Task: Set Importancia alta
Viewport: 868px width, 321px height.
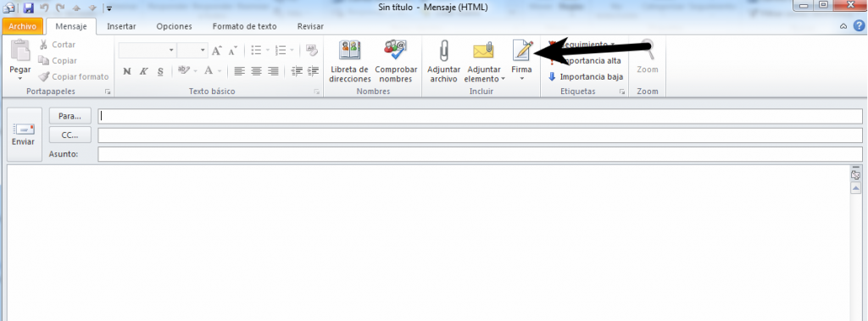Action: click(586, 61)
